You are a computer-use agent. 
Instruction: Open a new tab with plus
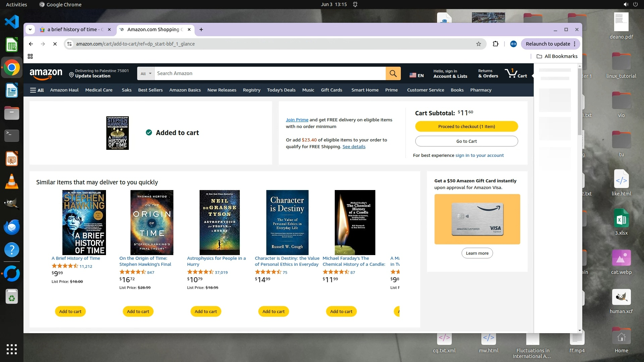[201, 29]
